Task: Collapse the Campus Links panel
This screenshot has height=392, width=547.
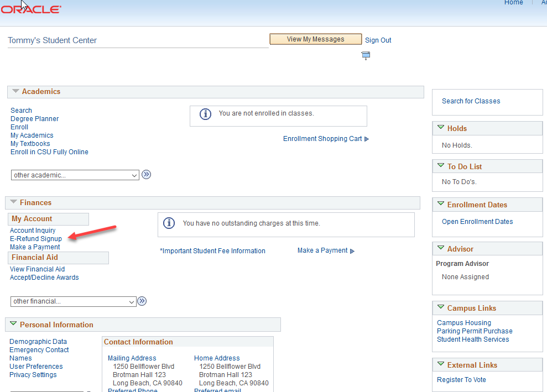Action: [x=441, y=307]
